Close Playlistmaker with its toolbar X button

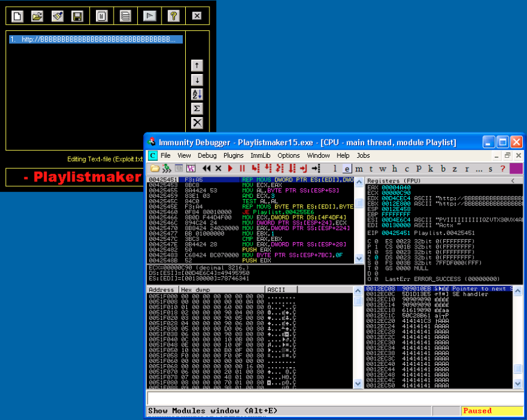tap(197, 16)
